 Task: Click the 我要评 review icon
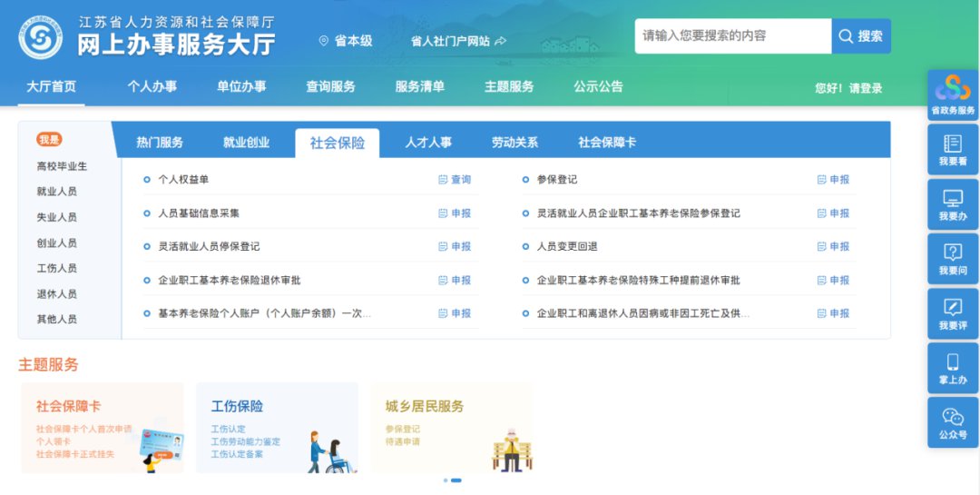[x=953, y=312]
